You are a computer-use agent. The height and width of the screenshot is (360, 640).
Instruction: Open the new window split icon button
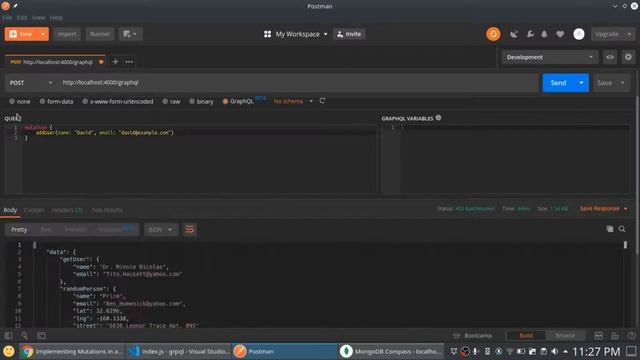pyautogui.click(x=131, y=34)
